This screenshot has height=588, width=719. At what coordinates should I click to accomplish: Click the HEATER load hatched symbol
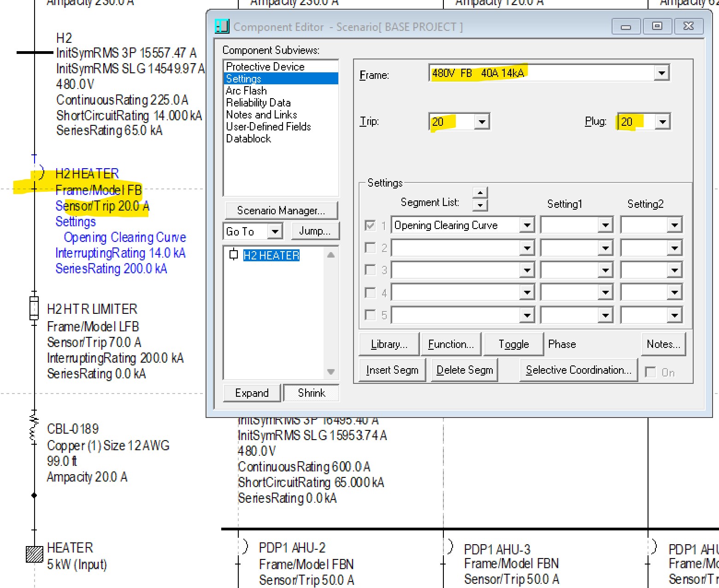click(34, 553)
